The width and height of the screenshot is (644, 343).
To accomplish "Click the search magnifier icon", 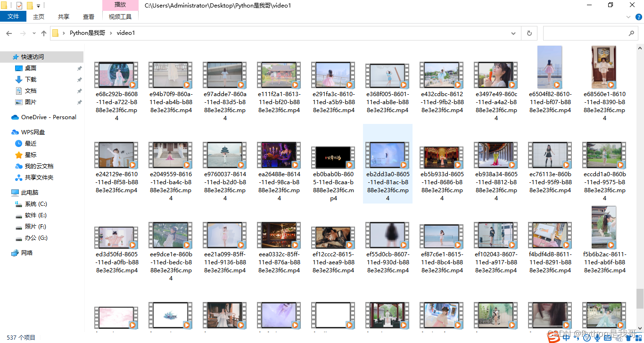I will [x=632, y=33].
